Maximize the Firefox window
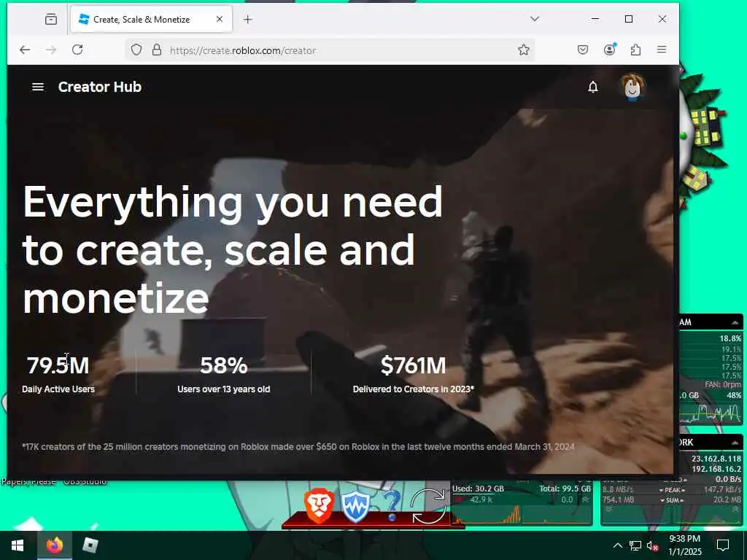This screenshot has width=747, height=560. pyautogui.click(x=629, y=18)
